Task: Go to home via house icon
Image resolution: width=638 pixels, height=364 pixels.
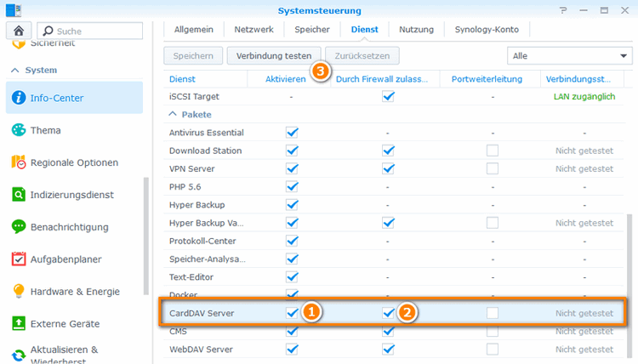Action: tap(19, 31)
